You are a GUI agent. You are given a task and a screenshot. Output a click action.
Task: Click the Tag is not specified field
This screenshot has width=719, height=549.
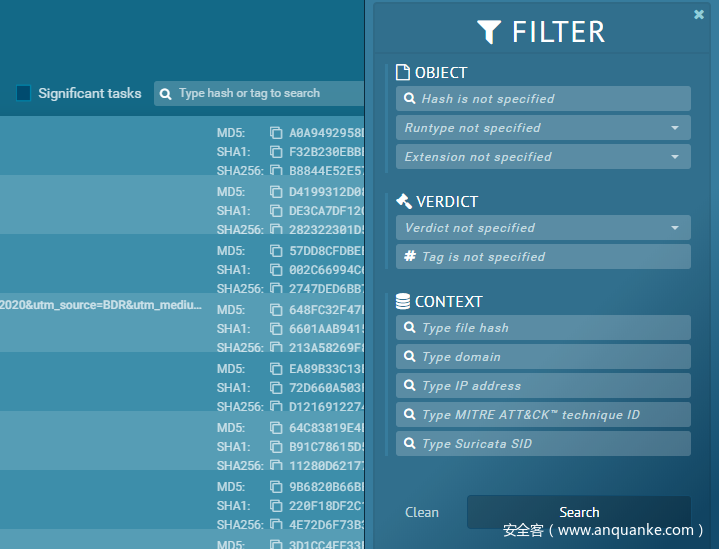tap(543, 257)
